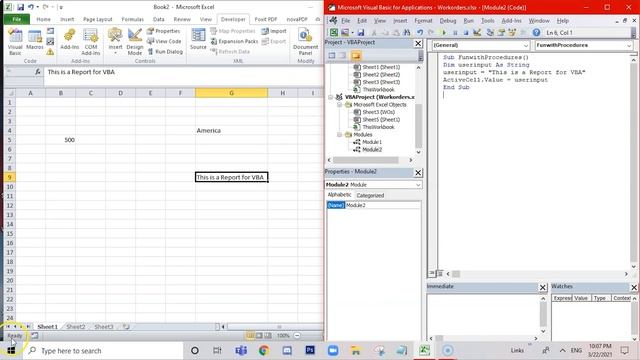Switch Excel to Page Break Preview

point(268,336)
